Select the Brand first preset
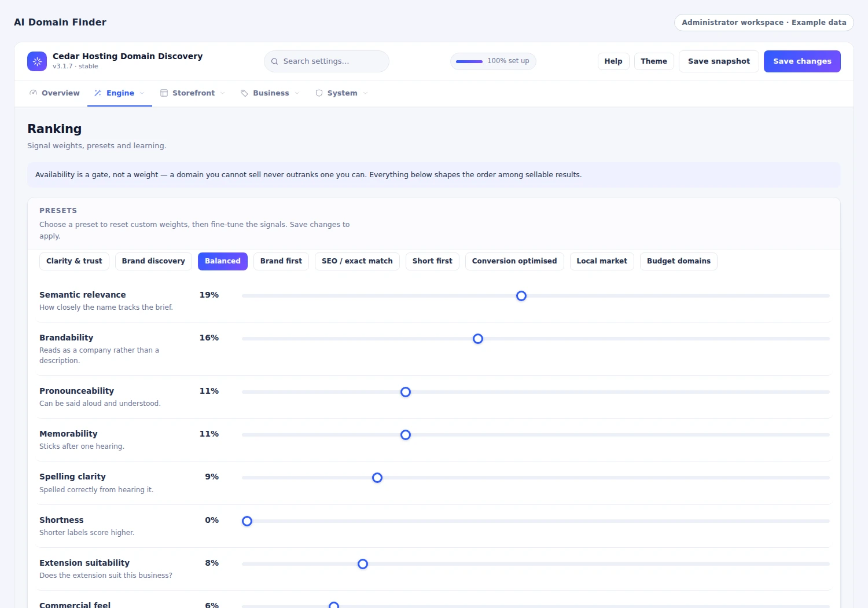 (x=281, y=261)
